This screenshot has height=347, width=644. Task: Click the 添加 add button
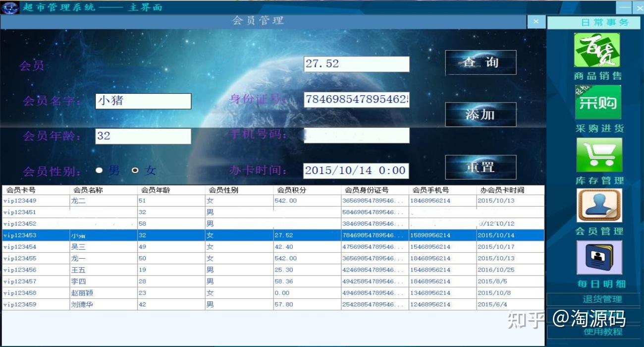point(481,115)
